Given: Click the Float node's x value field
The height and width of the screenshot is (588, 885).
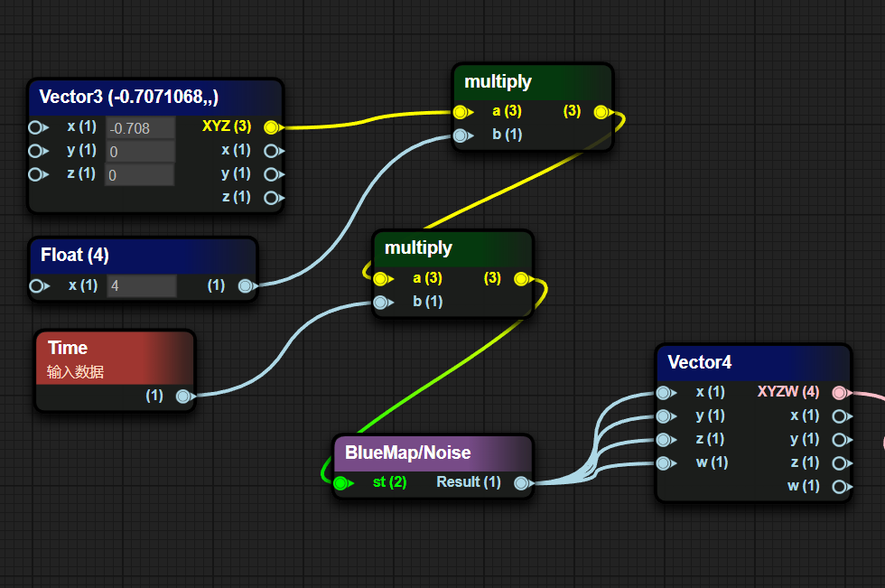Looking at the screenshot, I should [142, 286].
